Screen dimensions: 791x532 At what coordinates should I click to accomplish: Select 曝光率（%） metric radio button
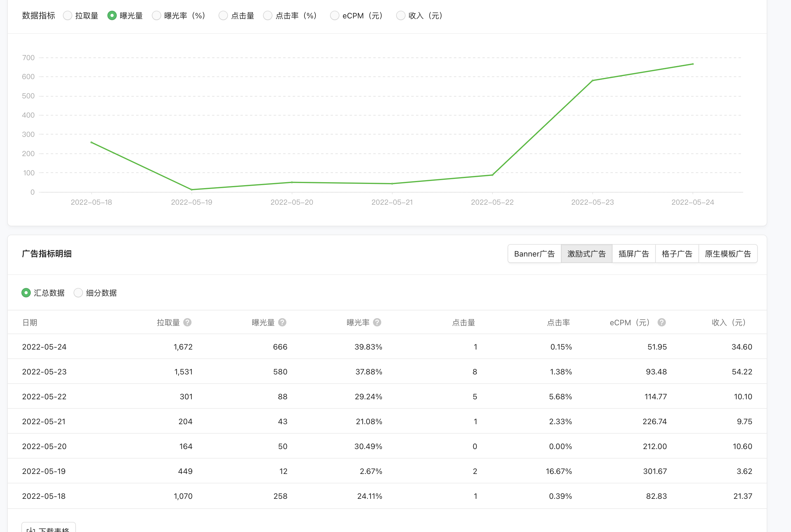(x=156, y=16)
